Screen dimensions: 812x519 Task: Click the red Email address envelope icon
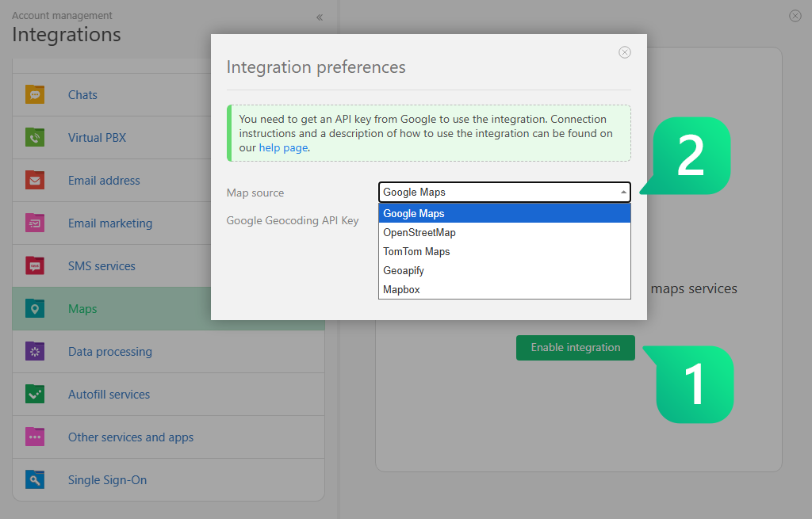35,180
